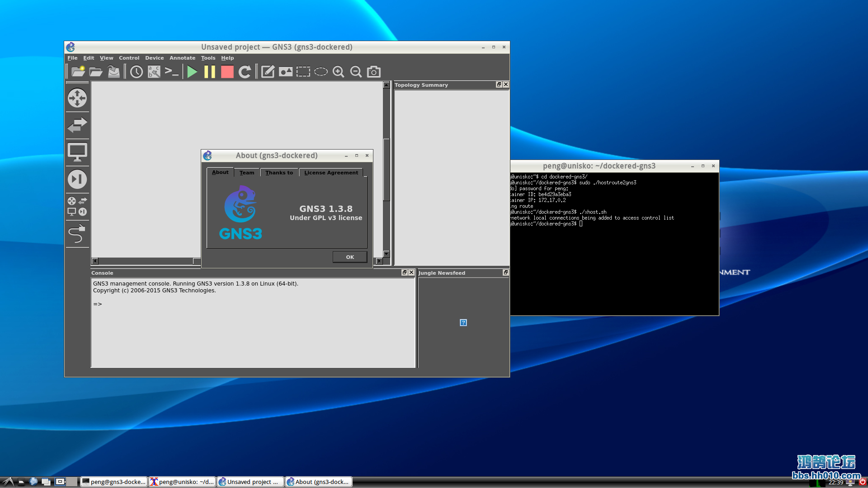
Task: Float the Jungle Newsfeed panel
Action: click(505, 272)
